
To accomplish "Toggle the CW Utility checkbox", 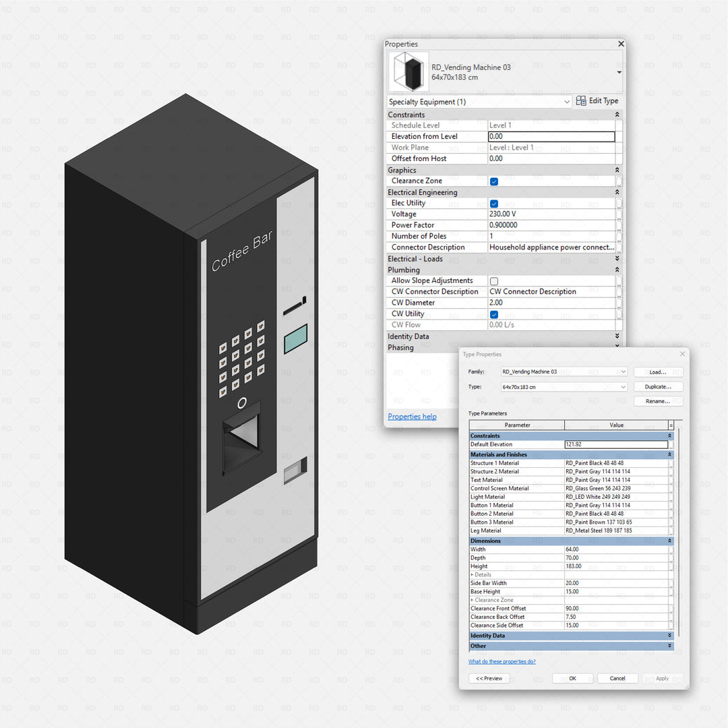I will click(x=494, y=314).
